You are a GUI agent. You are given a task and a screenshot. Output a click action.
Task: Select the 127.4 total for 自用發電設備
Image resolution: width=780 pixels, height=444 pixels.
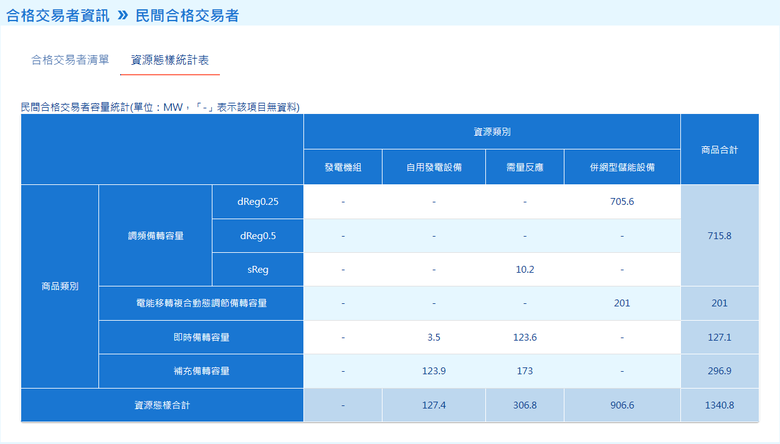[x=434, y=405]
